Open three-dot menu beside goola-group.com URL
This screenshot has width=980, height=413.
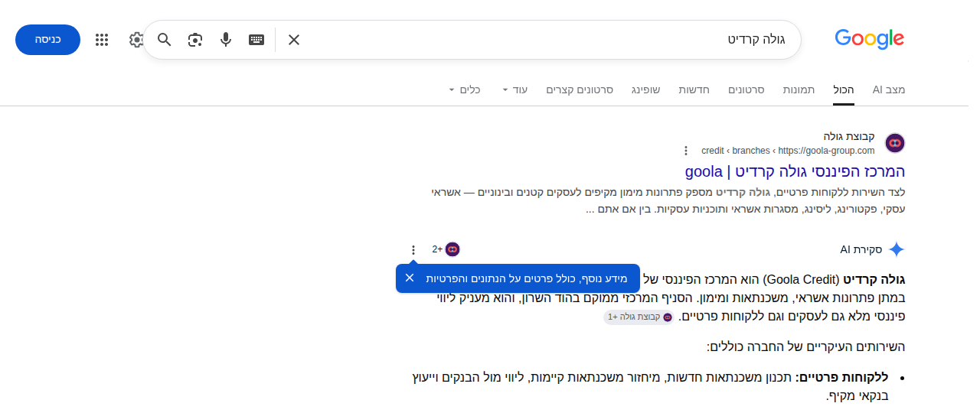686,151
